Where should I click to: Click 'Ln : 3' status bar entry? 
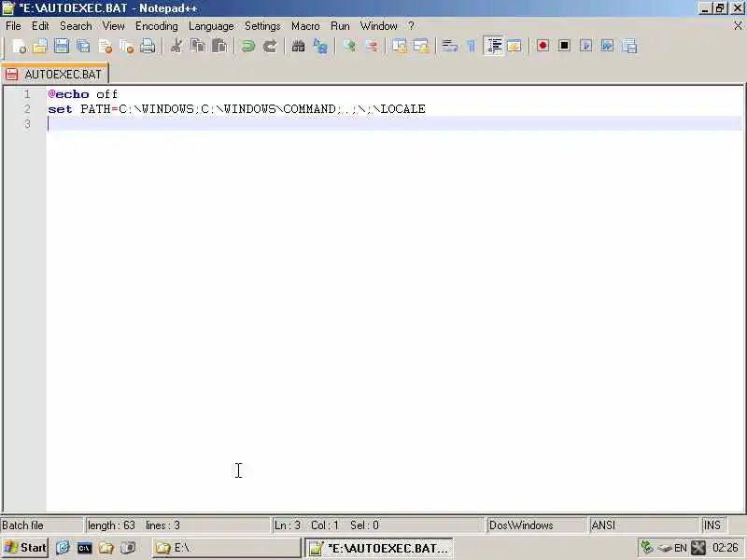coord(288,525)
